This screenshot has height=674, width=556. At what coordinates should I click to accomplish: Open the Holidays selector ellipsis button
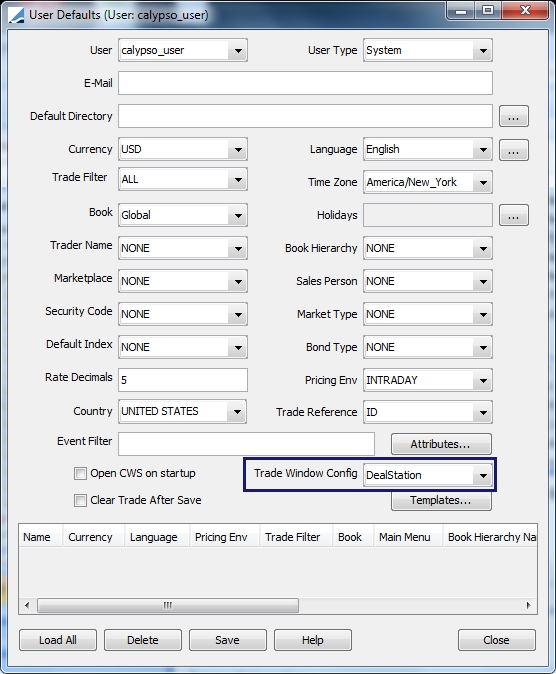[x=513, y=215]
